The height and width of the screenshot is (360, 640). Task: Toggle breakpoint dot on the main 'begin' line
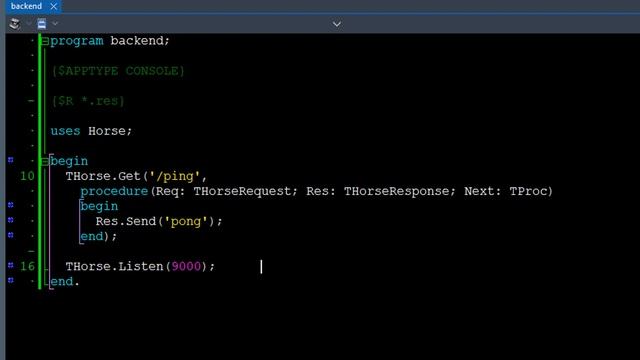[11, 160]
